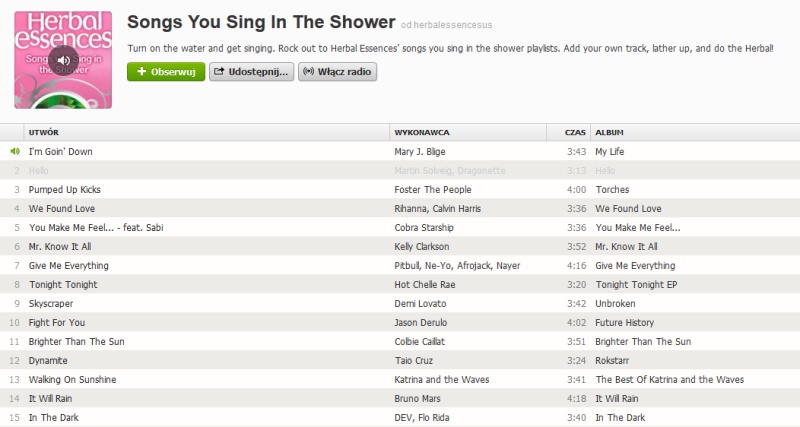Screen dimensions: 800x427
Task: Open artist Kelly Clarkson
Action: click(x=422, y=246)
